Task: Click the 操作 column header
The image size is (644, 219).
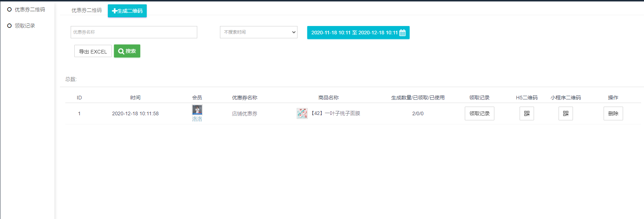Action: click(613, 98)
